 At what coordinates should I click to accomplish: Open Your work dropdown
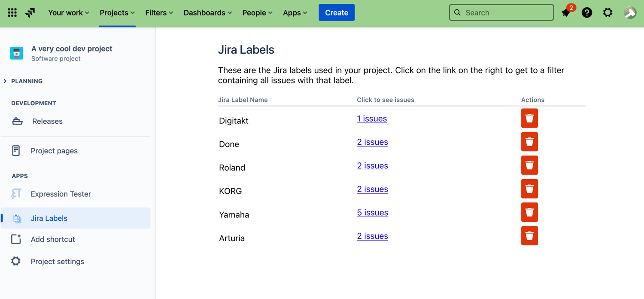[69, 13]
